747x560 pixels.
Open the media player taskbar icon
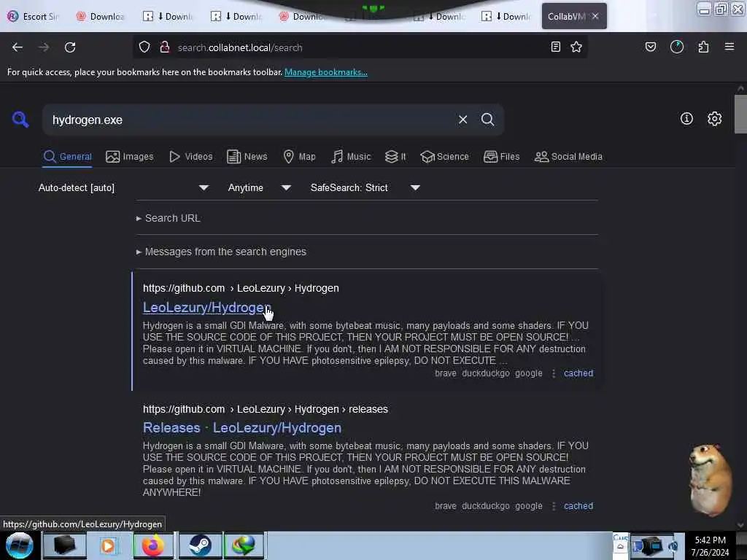pyautogui.click(x=108, y=545)
